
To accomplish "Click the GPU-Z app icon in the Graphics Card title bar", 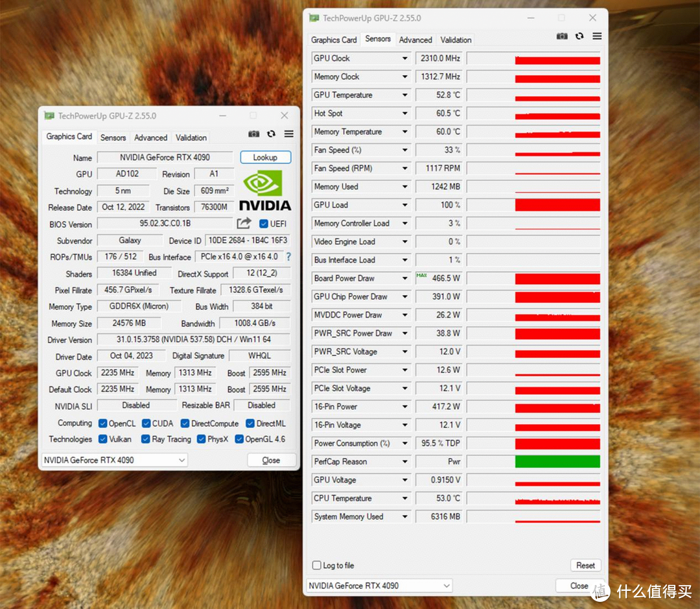I will tap(49, 115).
